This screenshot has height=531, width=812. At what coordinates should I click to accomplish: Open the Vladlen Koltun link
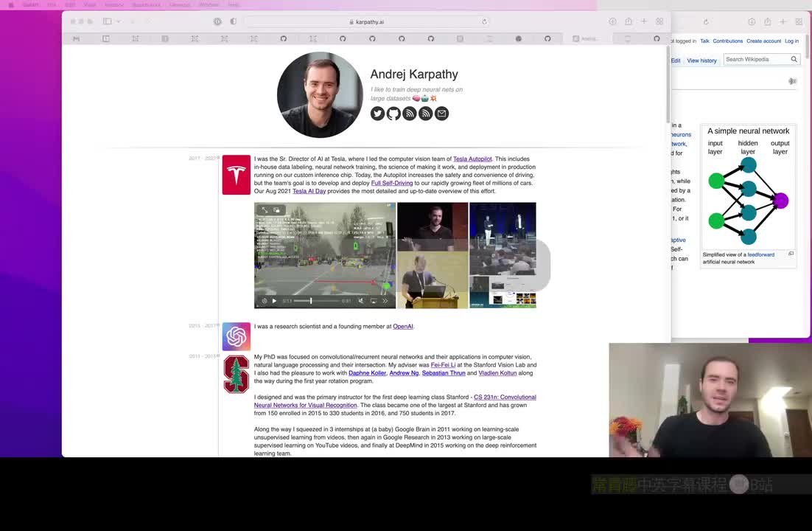point(497,373)
